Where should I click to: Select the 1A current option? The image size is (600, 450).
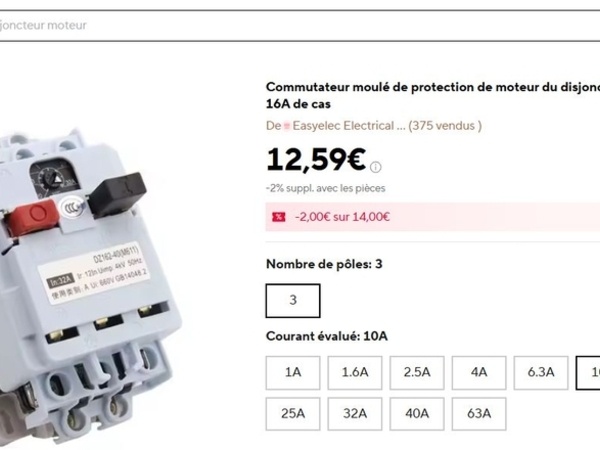(x=293, y=372)
